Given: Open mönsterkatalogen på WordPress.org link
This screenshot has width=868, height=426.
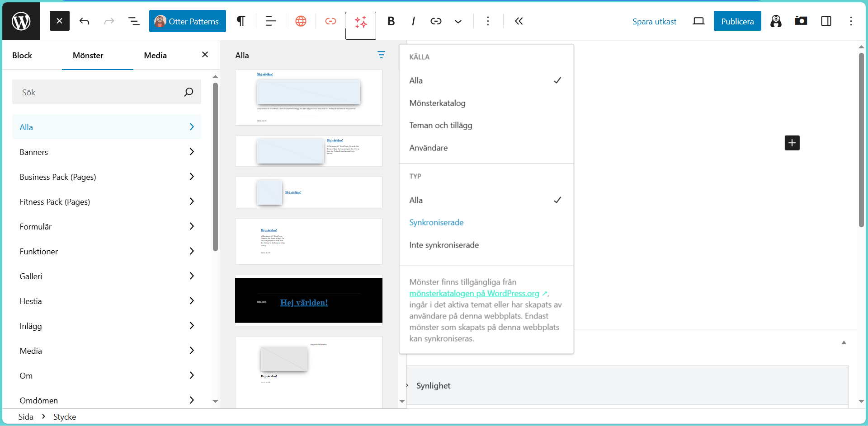Looking at the screenshot, I should 474,294.
